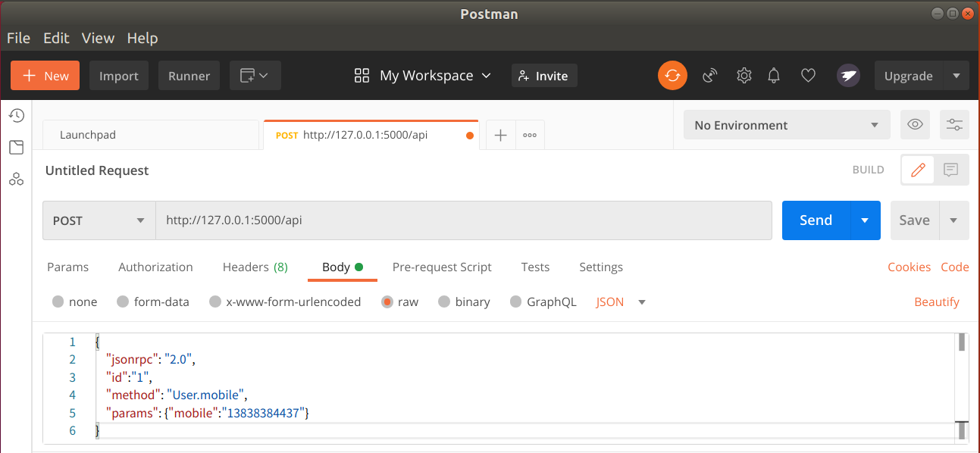Select the binary body option
The height and width of the screenshot is (453, 980).
click(x=464, y=301)
